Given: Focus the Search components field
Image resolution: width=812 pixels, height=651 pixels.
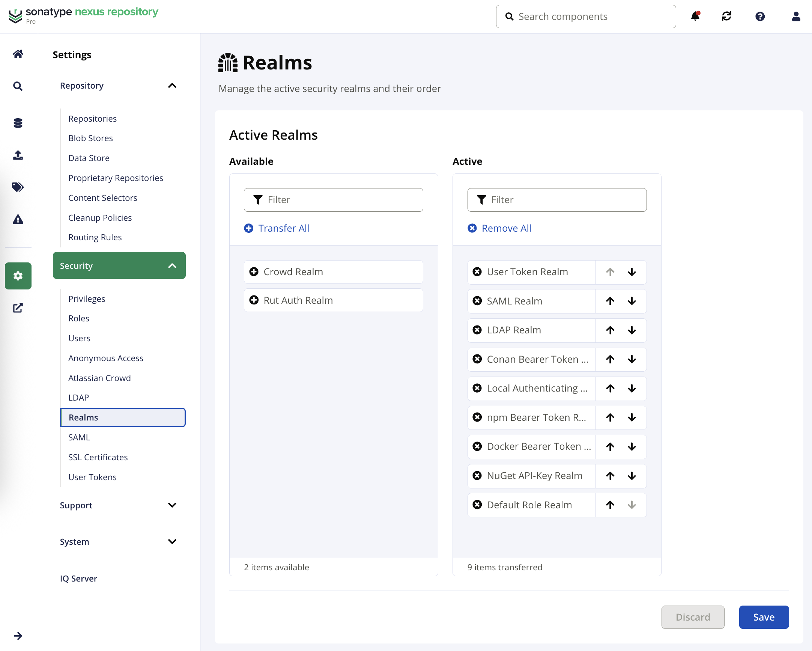Looking at the screenshot, I should 586,17.
